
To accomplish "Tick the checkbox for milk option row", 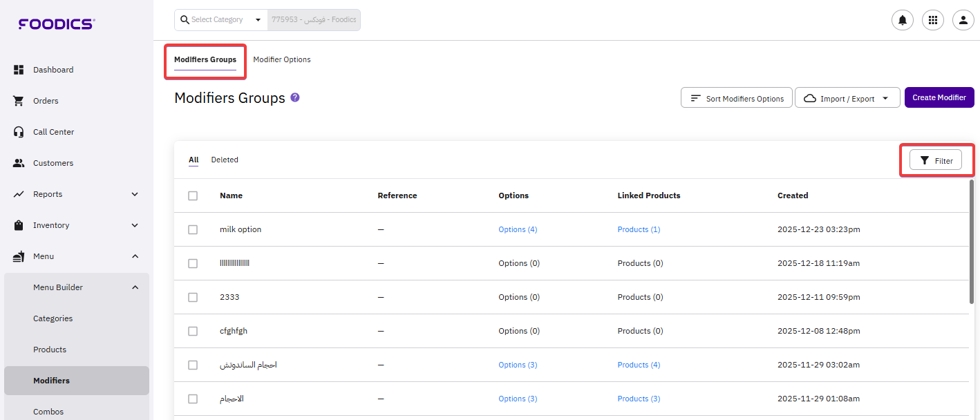I will coord(193,229).
